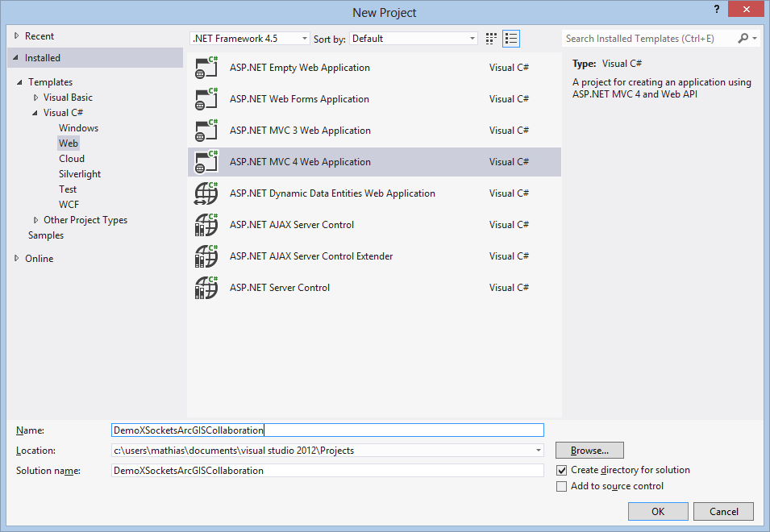Image resolution: width=770 pixels, height=532 pixels.
Task: Select the Visual Basic templates label
Action: pyautogui.click(x=68, y=98)
